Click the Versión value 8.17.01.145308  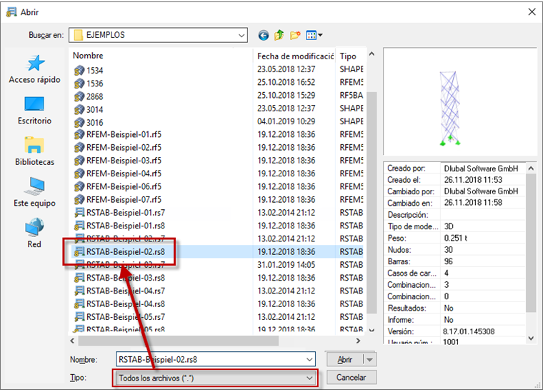point(469,331)
